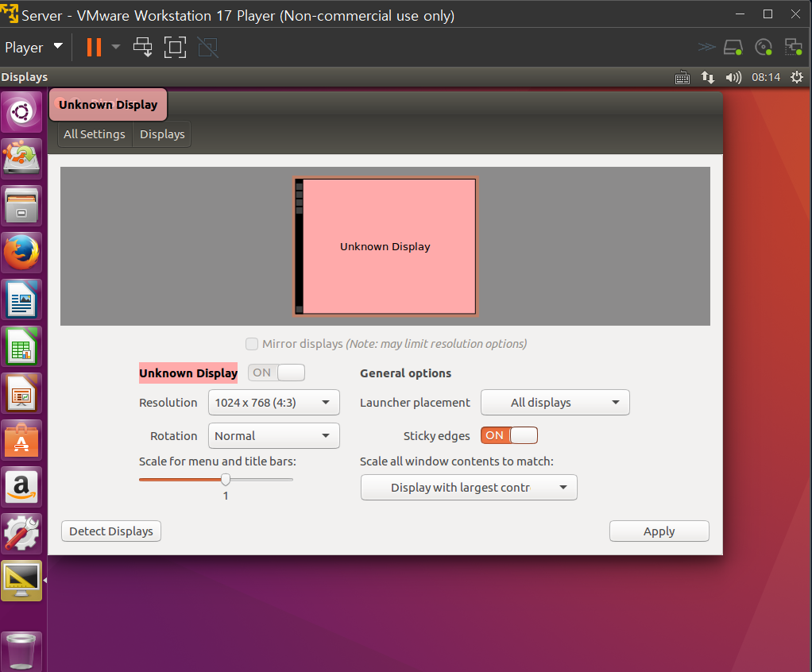Open Ubuntu Software Center icon
The width and height of the screenshot is (812, 672).
click(x=21, y=439)
